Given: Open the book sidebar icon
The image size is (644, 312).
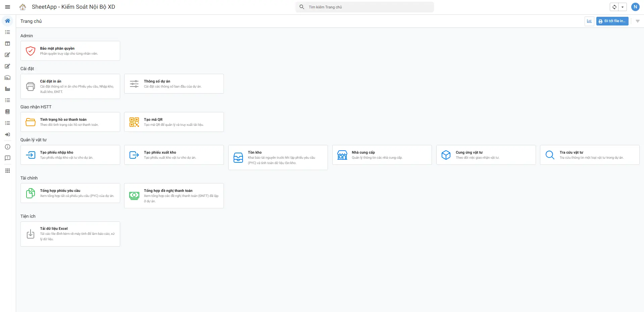Looking at the screenshot, I should coord(7,112).
